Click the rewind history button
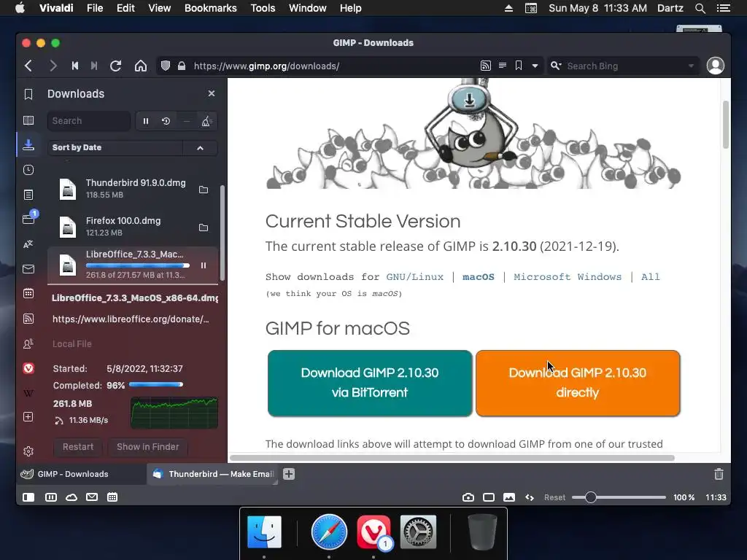 click(75, 66)
